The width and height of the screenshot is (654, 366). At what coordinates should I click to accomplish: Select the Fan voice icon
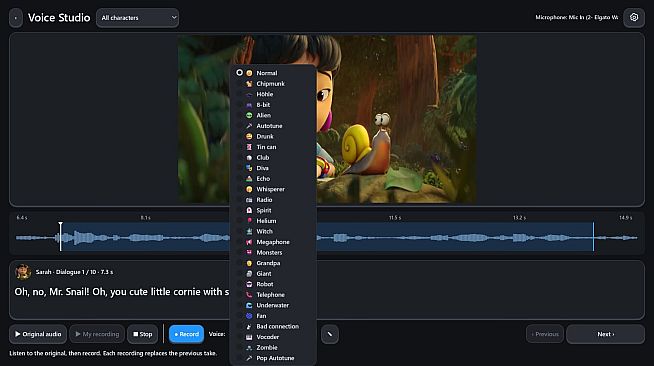(x=249, y=316)
